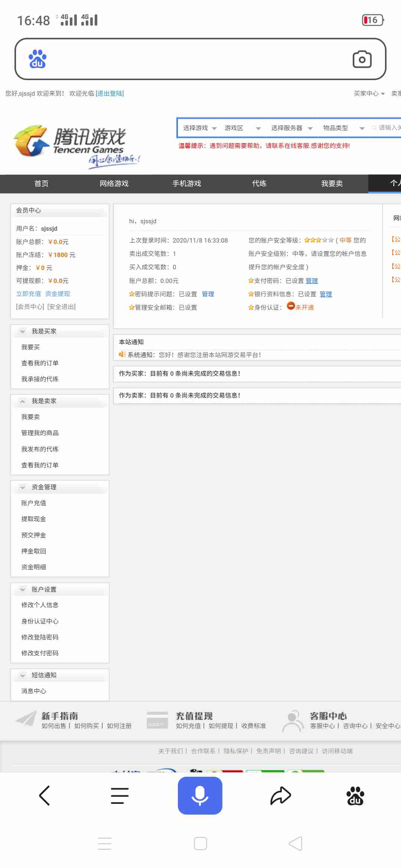This screenshot has height=868, width=401.
Task: Tap the paper plane 新手指南 icon
Action: coord(26,719)
